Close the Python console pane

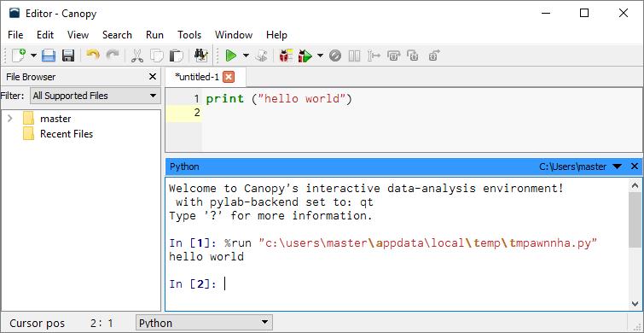point(635,166)
